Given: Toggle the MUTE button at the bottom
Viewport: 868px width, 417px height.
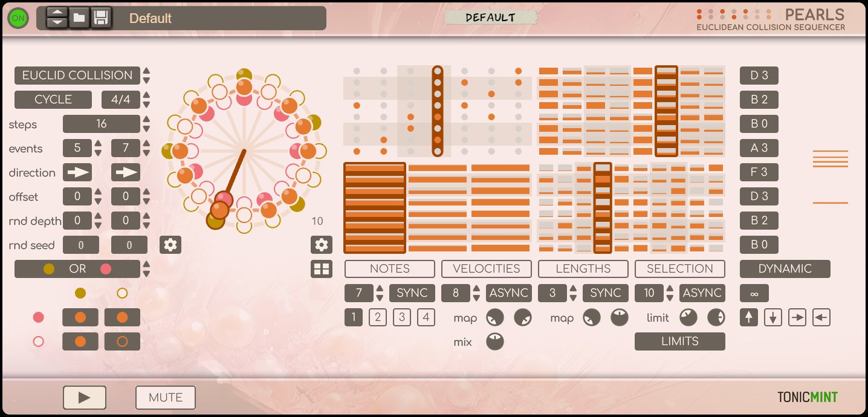Looking at the screenshot, I should click(164, 397).
